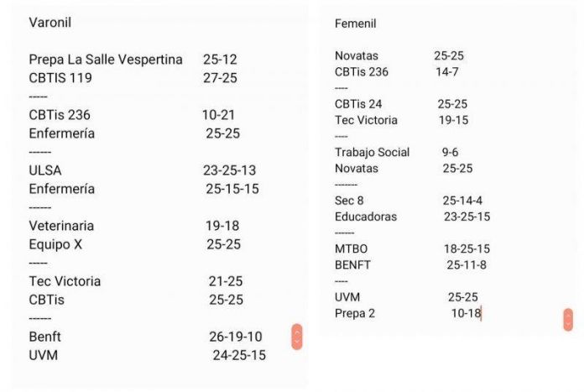Image resolution: width=584 pixels, height=392 pixels.
Task: Click on BENFT in Femenil list
Action: click(x=352, y=265)
